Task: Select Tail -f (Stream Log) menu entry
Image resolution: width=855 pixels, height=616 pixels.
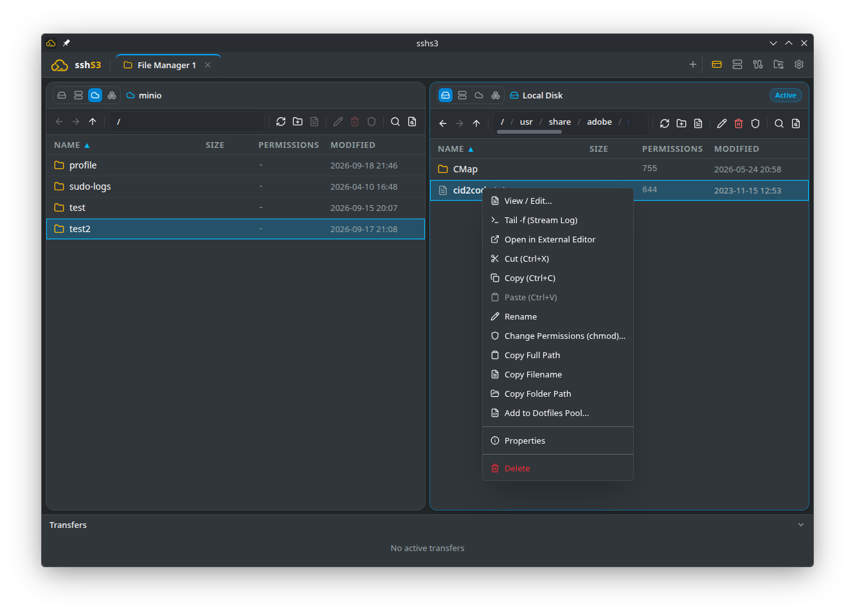Action: pyautogui.click(x=558, y=220)
